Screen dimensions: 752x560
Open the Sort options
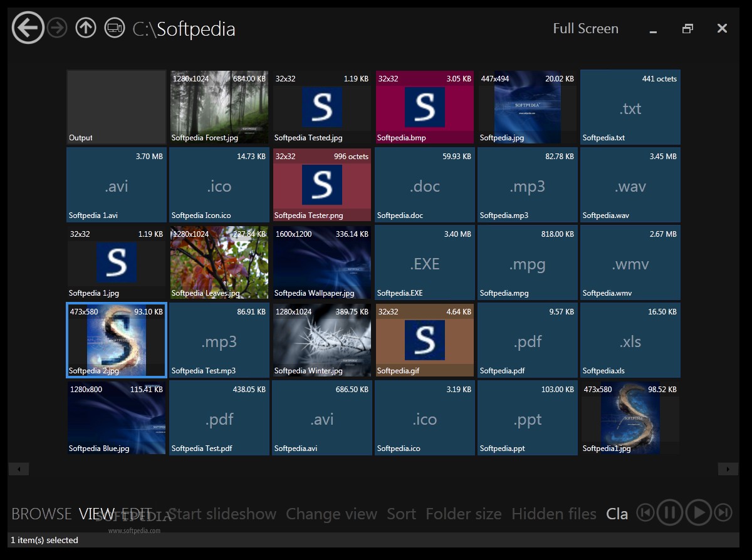coord(401,514)
